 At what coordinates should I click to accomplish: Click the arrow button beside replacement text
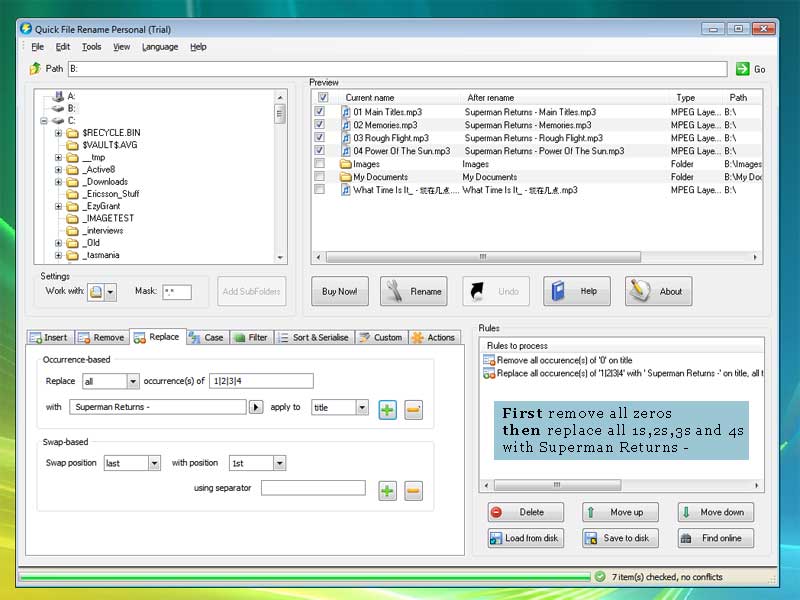tap(255, 408)
